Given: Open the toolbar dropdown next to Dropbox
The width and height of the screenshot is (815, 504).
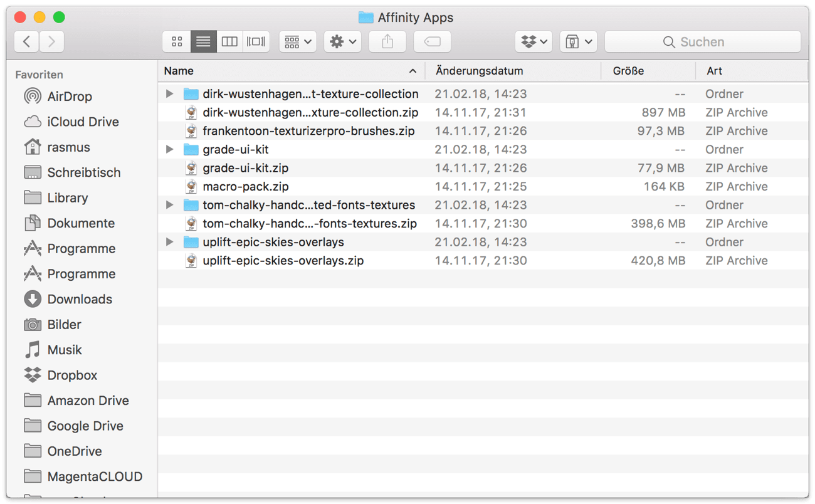Looking at the screenshot, I should point(578,41).
